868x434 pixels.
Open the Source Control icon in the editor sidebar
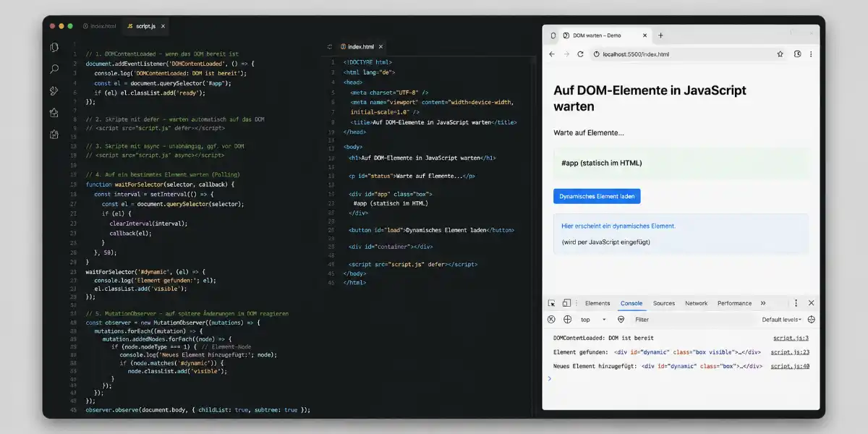[54, 90]
